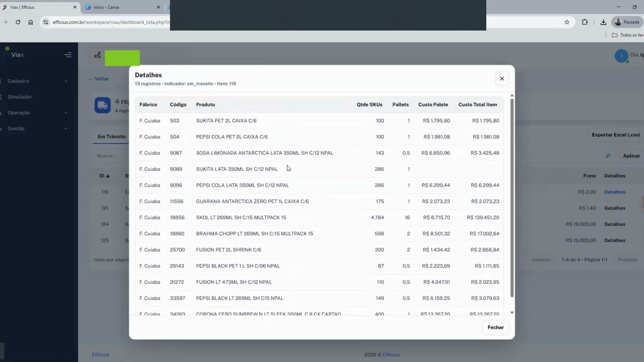The height and width of the screenshot is (362, 644).
Task: Toggle the sidebar hamburger menu
Action: (x=68, y=55)
